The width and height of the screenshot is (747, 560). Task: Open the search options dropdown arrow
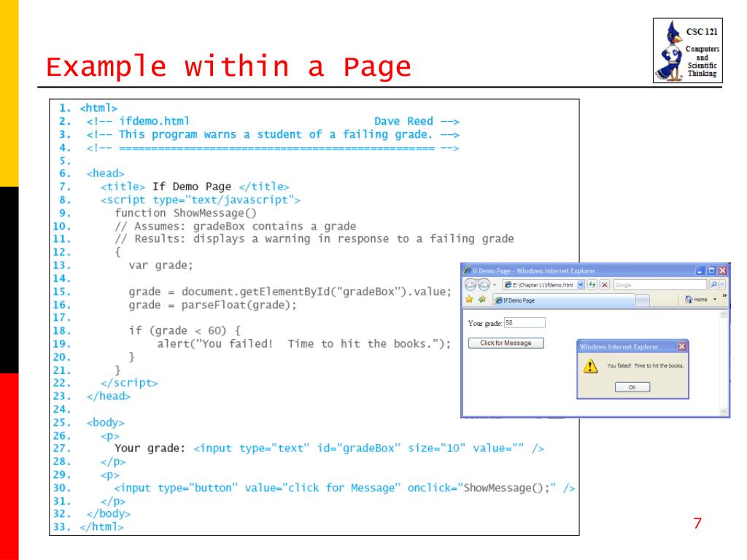pyautogui.click(x=722, y=285)
